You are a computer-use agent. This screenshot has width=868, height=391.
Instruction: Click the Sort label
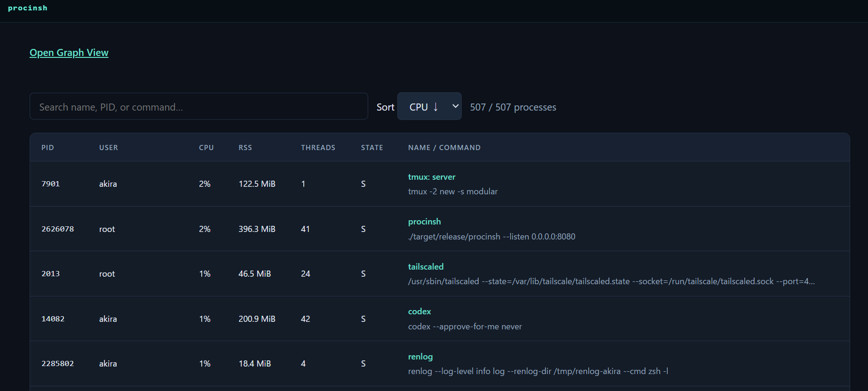tap(386, 107)
